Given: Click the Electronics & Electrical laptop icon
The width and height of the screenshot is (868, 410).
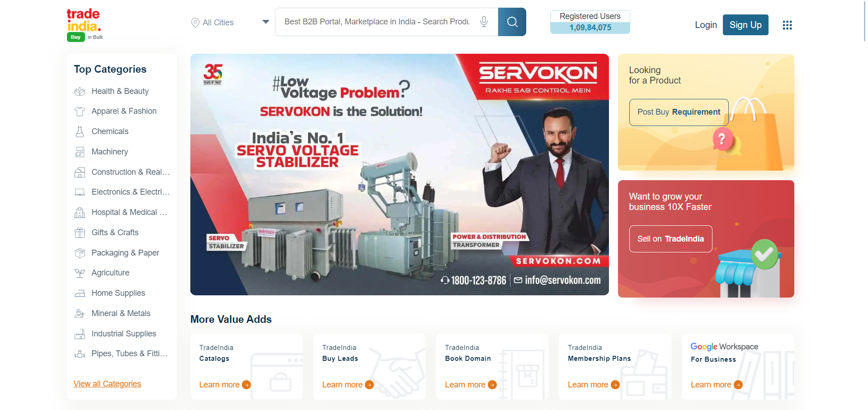Looking at the screenshot, I should pos(80,192).
